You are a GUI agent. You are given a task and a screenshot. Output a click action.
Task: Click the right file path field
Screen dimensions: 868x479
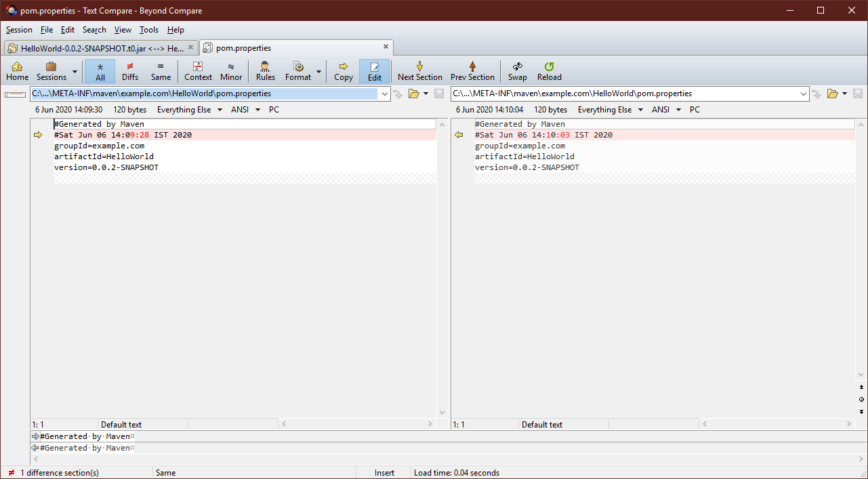[x=625, y=93]
